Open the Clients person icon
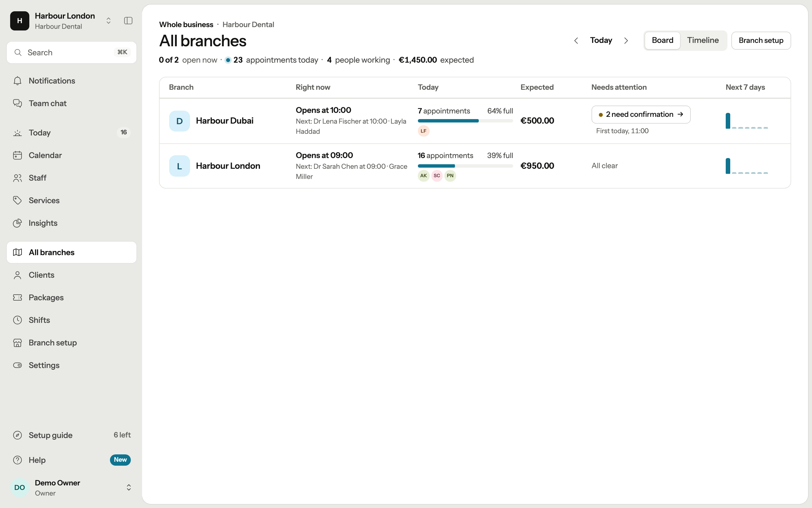Image resolution: width=812 pixels, height=508 pixels. click(17, 275)
